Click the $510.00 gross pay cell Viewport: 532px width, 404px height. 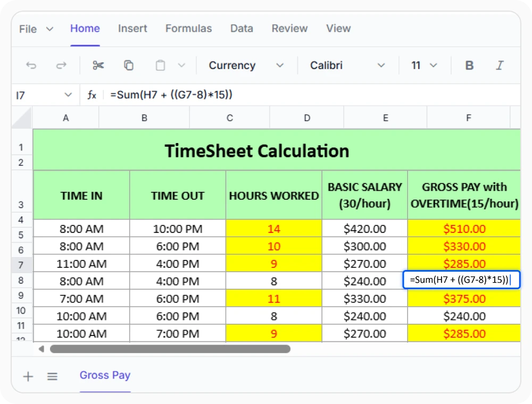tap(464, 229)
